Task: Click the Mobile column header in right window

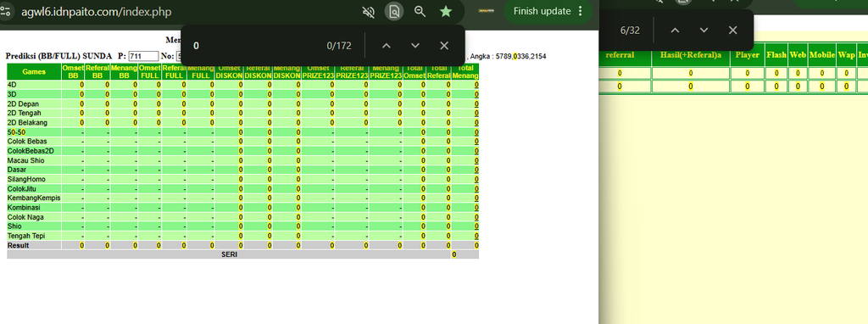Action: coord(822,55)
